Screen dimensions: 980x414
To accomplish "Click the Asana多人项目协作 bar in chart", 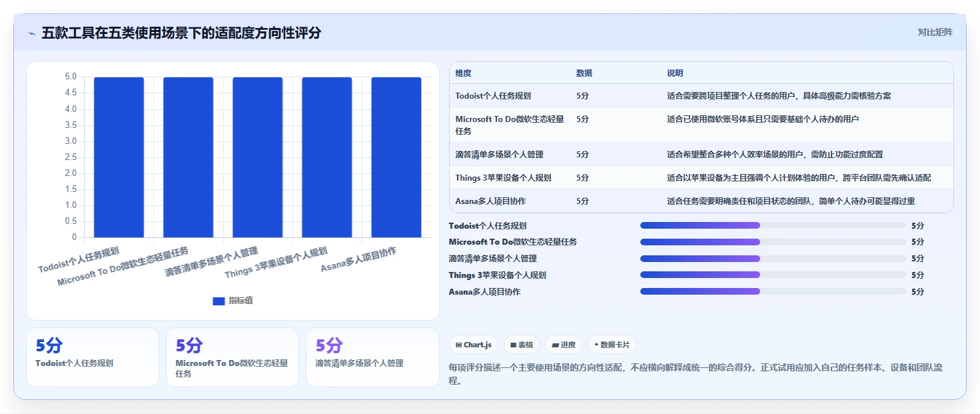I will pos(396,157).
